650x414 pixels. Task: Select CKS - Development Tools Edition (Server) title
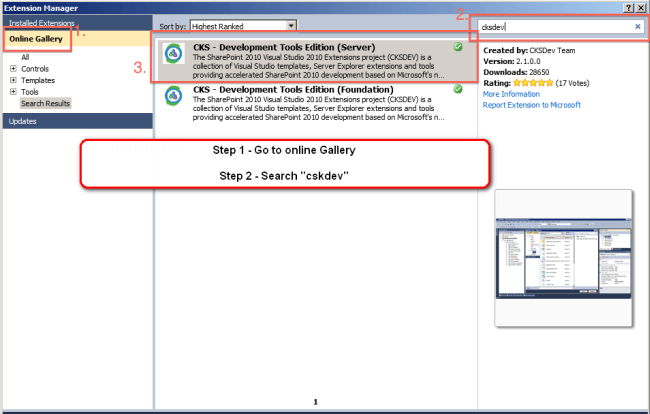click(284, 47)
